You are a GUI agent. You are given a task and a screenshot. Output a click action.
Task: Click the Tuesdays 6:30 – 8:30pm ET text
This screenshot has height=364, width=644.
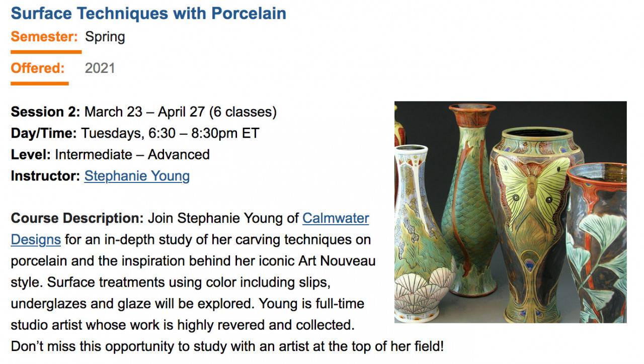pos(170,133)
